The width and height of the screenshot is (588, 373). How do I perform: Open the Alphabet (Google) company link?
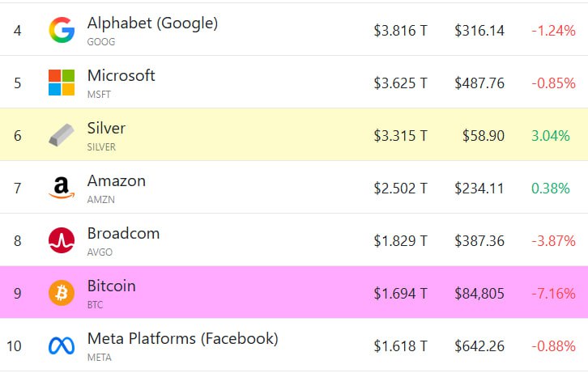pyautogui.click(x=152, y=23)
